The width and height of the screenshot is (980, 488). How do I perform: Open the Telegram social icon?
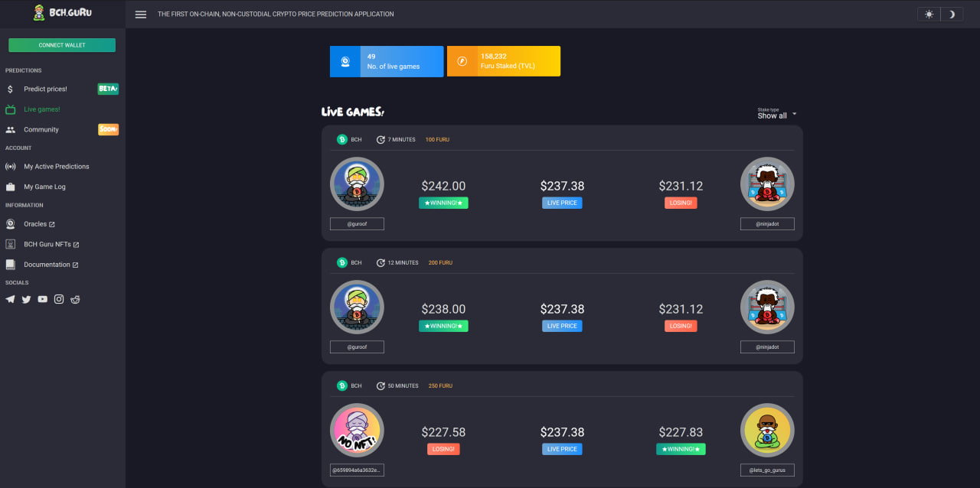[x=10, y=299]
